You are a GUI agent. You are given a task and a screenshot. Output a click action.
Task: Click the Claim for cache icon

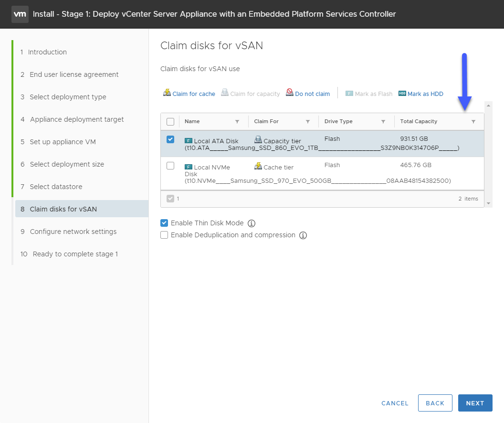167,93
